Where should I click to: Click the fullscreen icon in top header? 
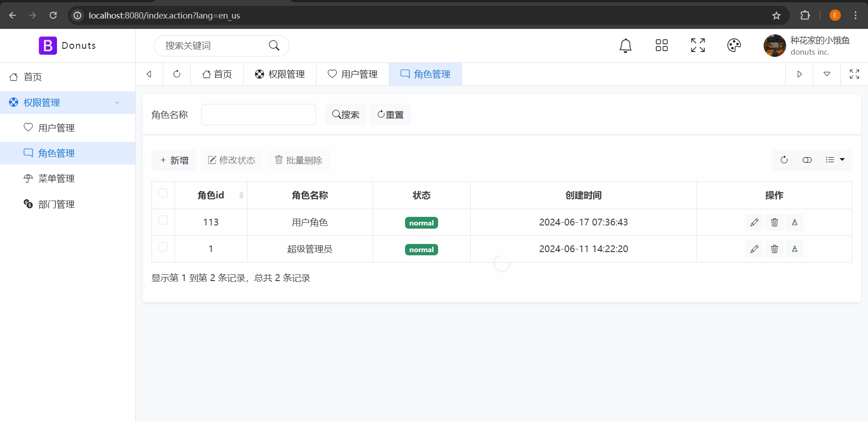[x=698, y=46]
